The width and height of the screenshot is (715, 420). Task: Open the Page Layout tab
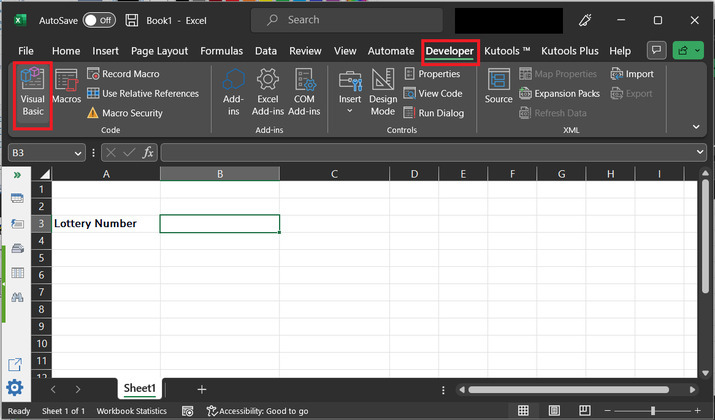coord(159,51)
